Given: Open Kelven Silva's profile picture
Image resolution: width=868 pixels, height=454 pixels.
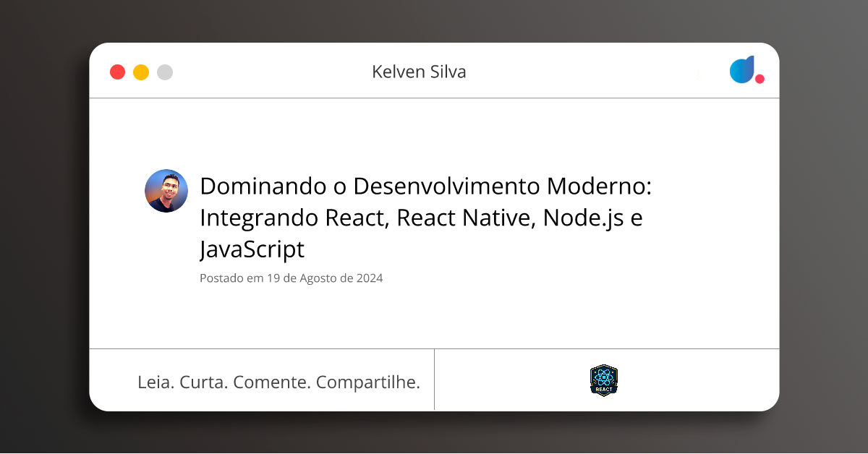Looking at the screenshot, I should pyautogui.click(x=166, y=189).
